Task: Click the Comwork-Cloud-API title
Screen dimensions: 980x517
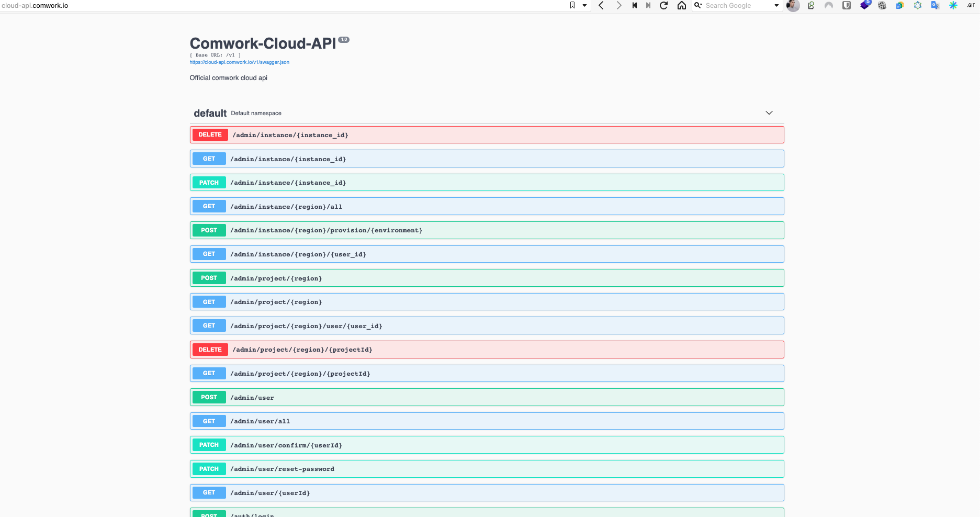Action: (x=263, y=43)
